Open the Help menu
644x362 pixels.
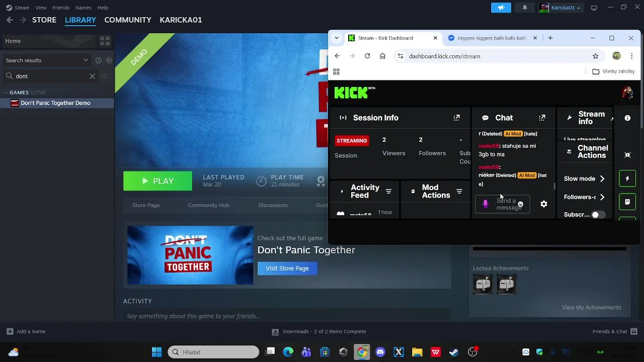point(103,8)
